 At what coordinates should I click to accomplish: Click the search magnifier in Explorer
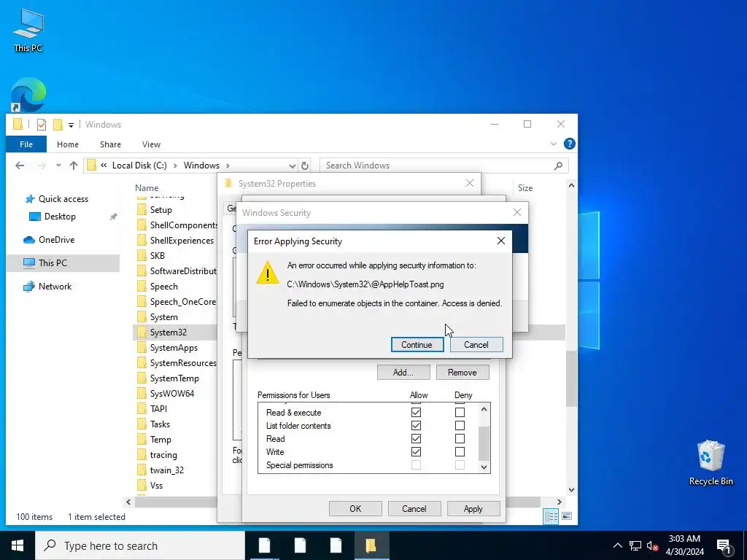point(558,166)
